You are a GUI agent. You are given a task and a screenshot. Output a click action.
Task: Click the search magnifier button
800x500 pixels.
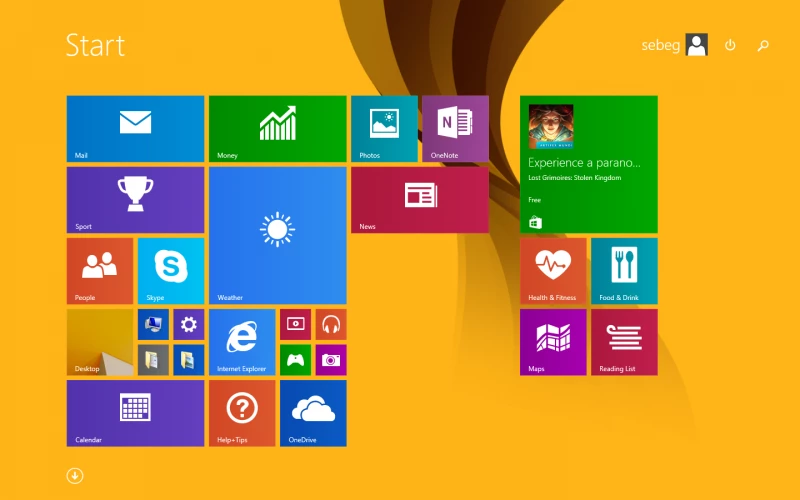click(763, 45)
